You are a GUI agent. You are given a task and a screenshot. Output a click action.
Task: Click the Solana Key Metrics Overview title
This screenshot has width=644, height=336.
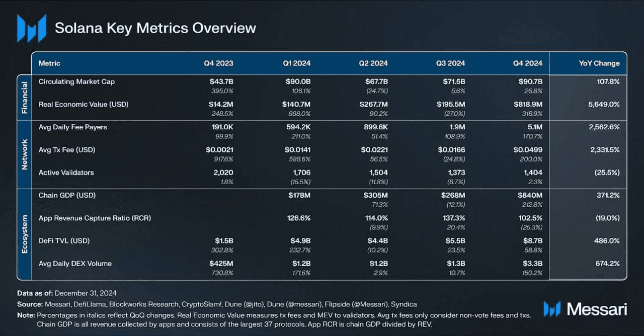(x=155, y=28)
